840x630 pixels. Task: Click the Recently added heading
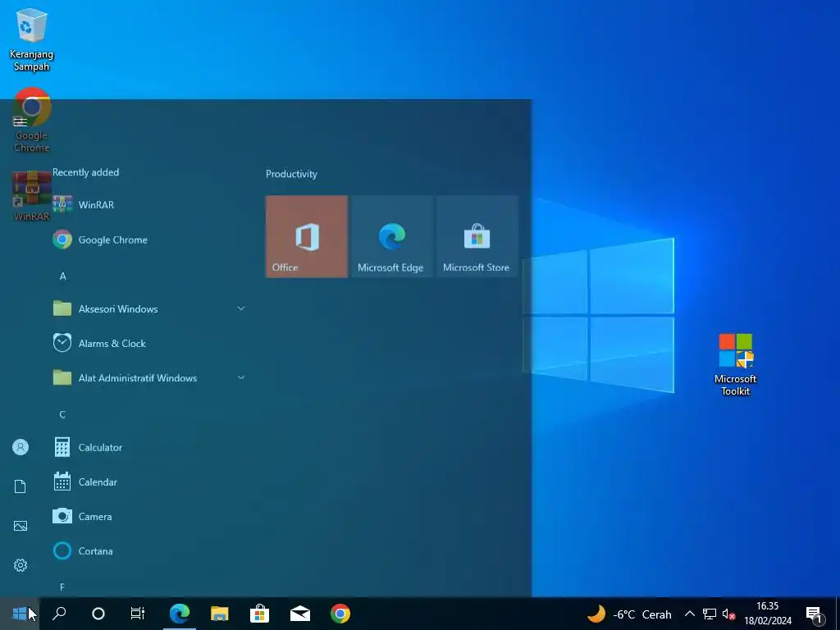pos(85,172)
